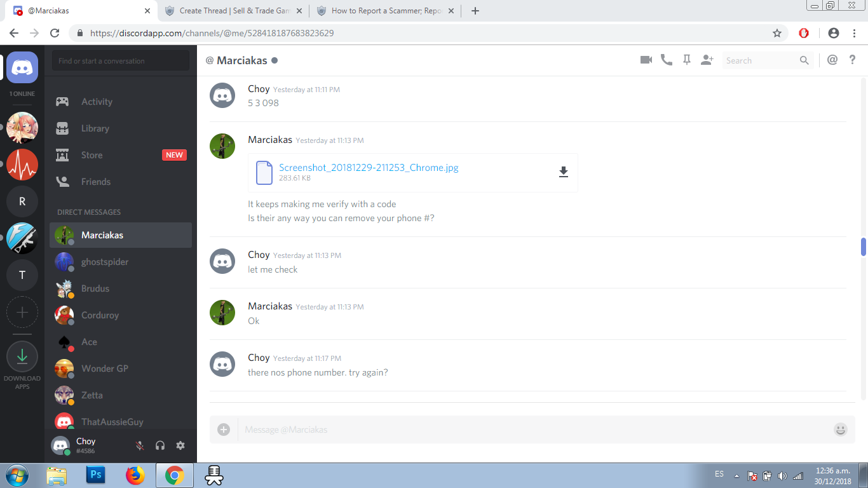
Task: Open the blue rifle server icon
Action: tap(22, 238)
